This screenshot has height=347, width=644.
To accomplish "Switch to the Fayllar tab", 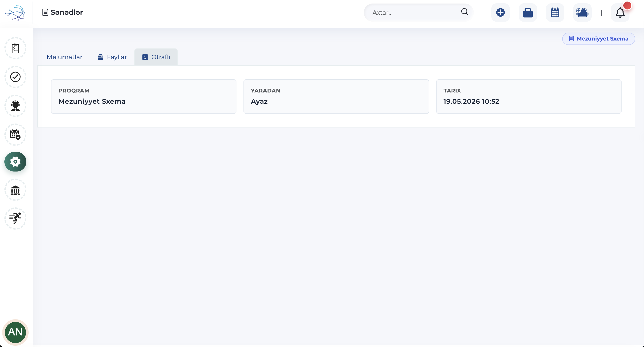I will (112, 57).
